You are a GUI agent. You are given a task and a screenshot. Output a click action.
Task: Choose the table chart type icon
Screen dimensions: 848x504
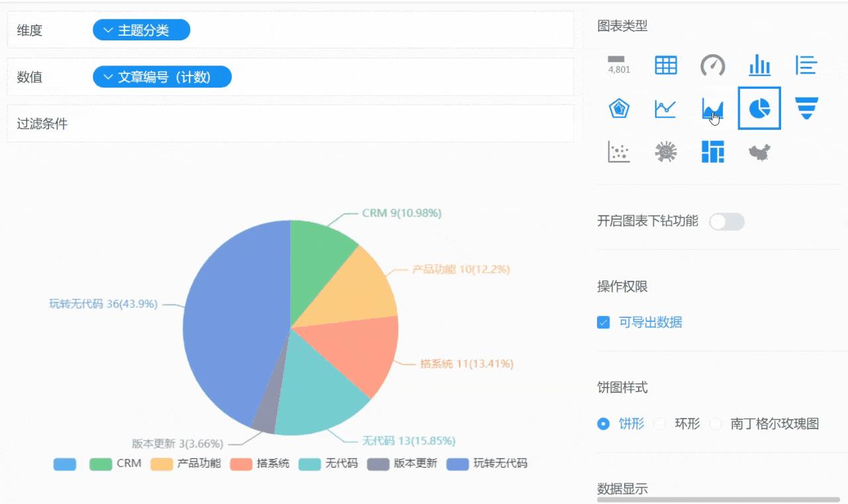click(666, 65)
